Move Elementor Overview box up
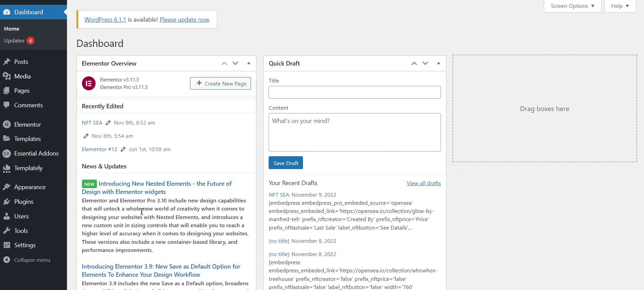 tap(224, 64)
